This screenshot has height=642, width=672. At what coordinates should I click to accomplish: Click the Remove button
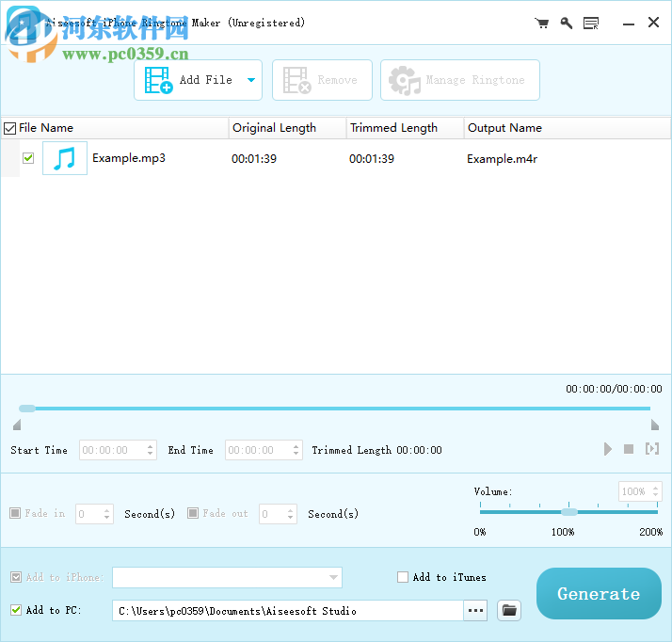pyautogui.click(x=322, y=80)
